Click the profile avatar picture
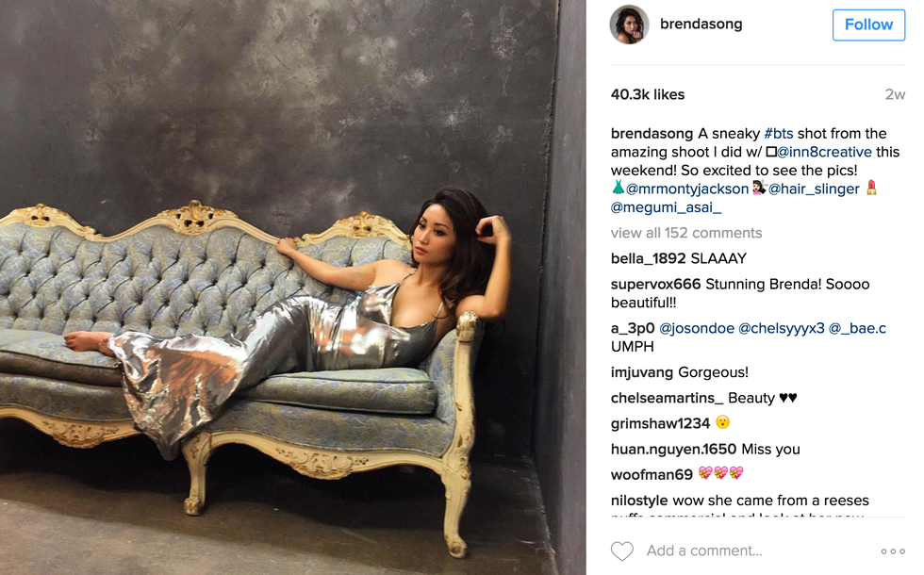This screenshot has height=575, width=924. pyautogui.click(x=629, y=25)
